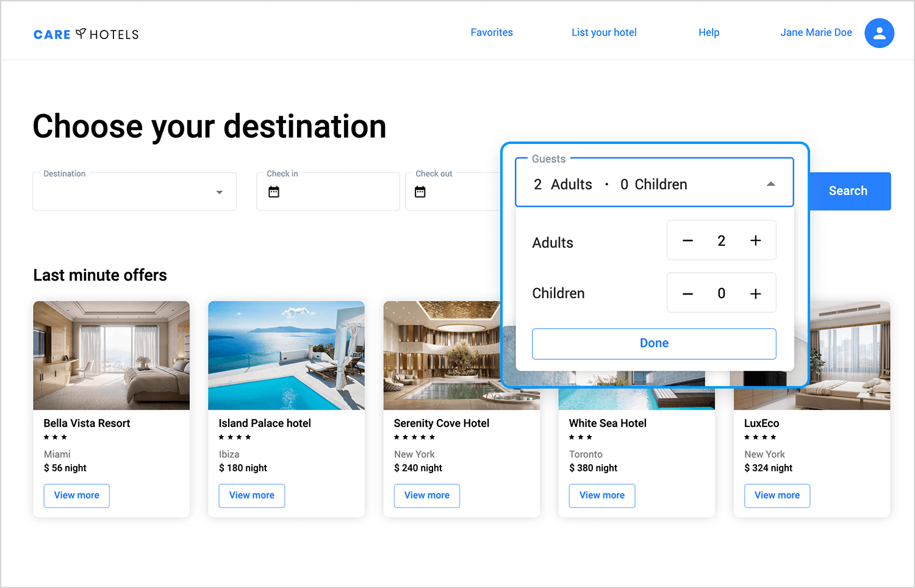View more for Island Palace hotel
This screenshot has width=915, height=588.
click(252, 495)
